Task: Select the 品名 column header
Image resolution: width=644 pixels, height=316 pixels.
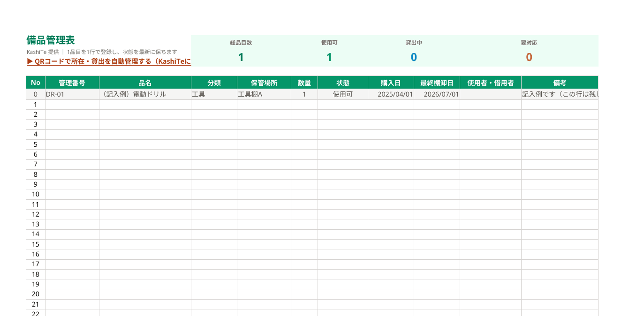Action: coord(145,83)
